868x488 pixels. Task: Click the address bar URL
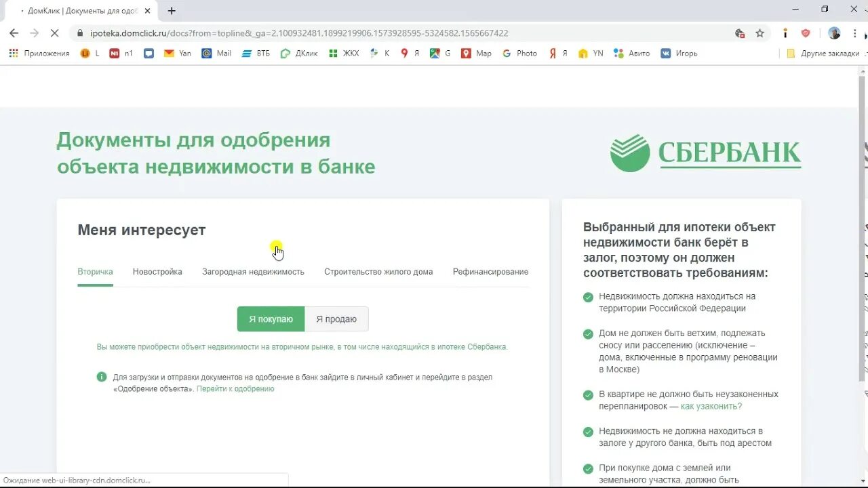[x=299, y=33]
